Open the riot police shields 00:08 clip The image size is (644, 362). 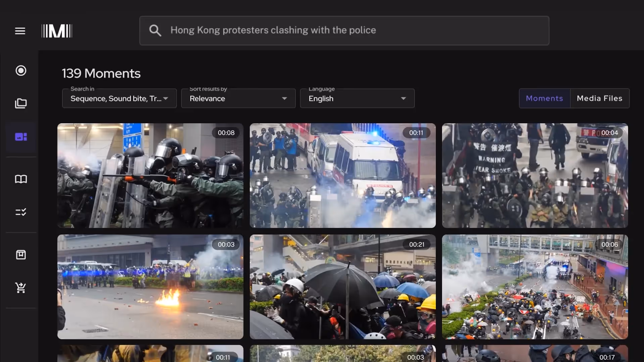150,176
